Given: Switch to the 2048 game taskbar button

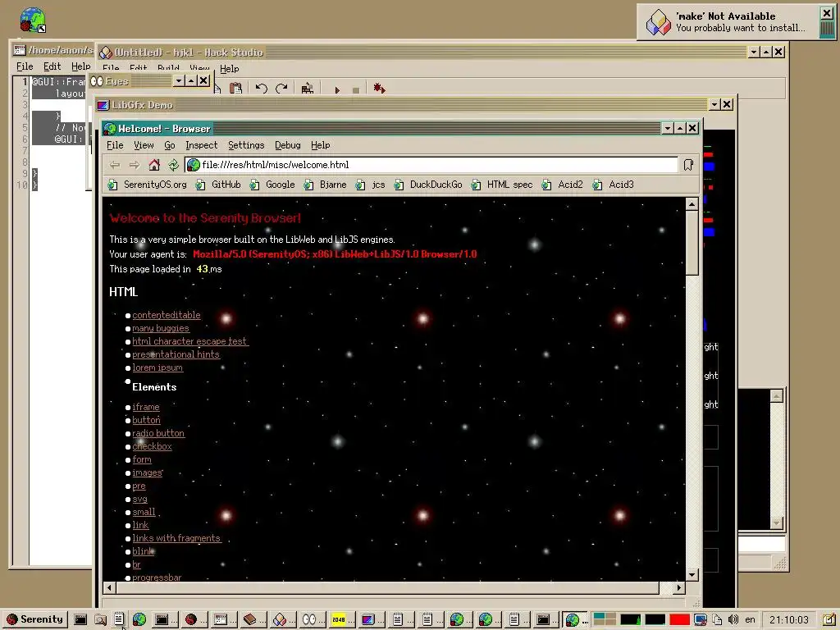Looking at the screenshot, I should pyautogui.click(x=341, y=620).
